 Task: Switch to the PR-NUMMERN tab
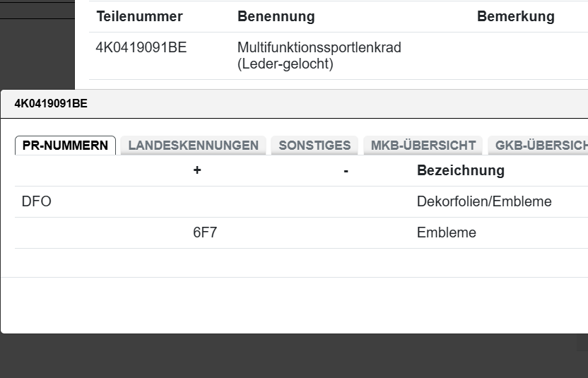(65, 146)
